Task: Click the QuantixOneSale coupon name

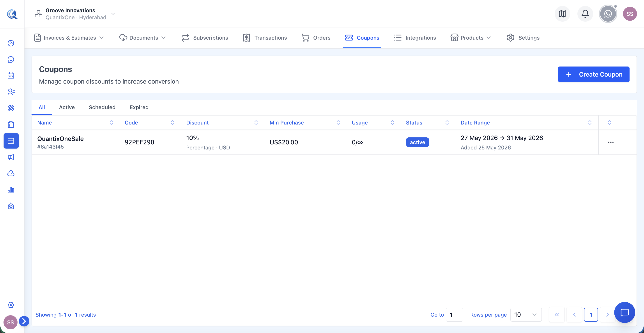Action: tap(60, 139)
